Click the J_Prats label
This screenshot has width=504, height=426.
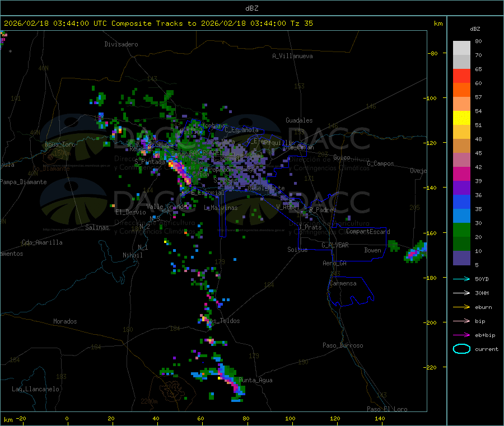[x=310, y=227]
